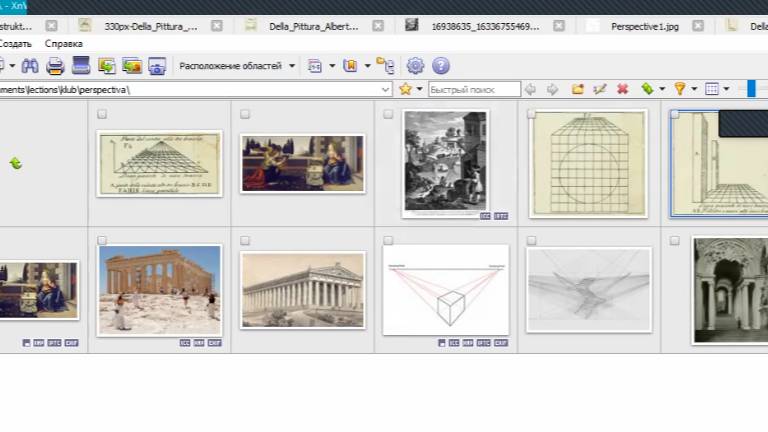Open the grid view dropdown arrow
This screenshot has height=432, width=768.
pos(726,89)
